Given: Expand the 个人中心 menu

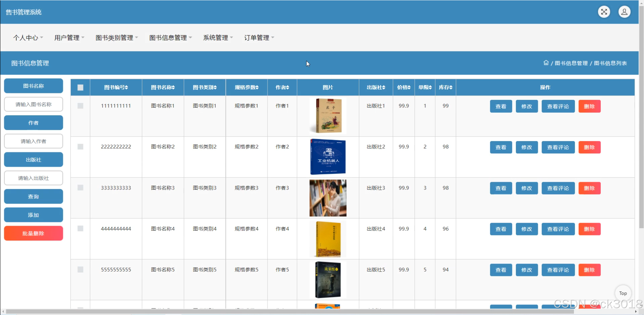Looking at the screenshot, I should (x=28, y=37).
